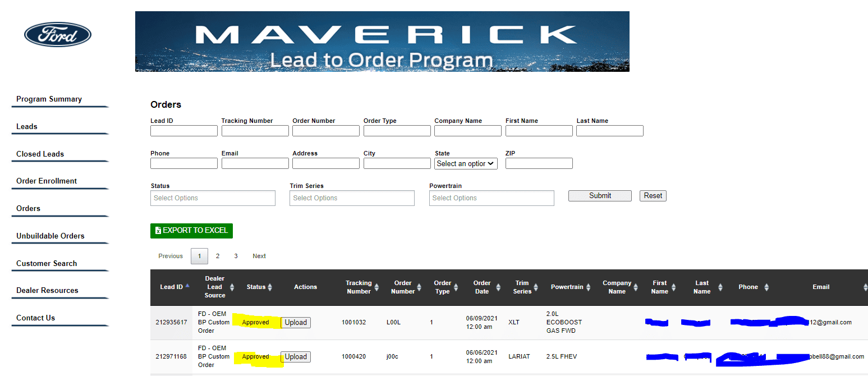Sort by Trim Series column arrows
868x376 pixels.
(x=536, y=287)
